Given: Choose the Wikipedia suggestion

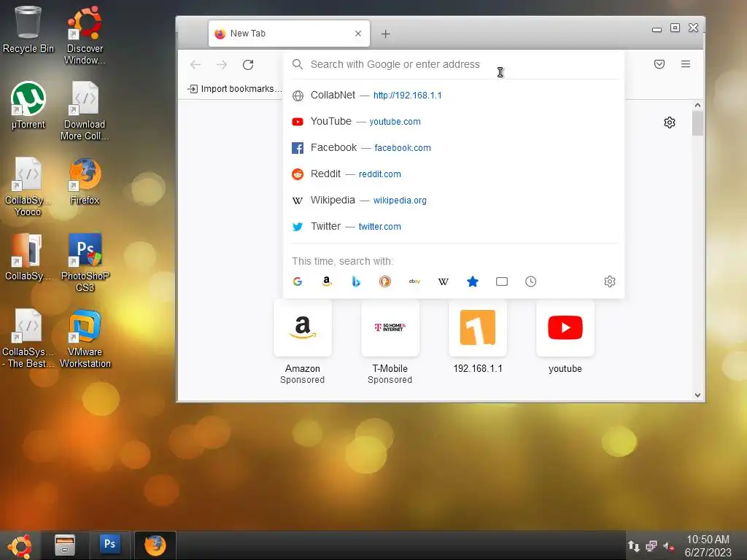Looking at the screenshot, I should (x=454, y=200).
